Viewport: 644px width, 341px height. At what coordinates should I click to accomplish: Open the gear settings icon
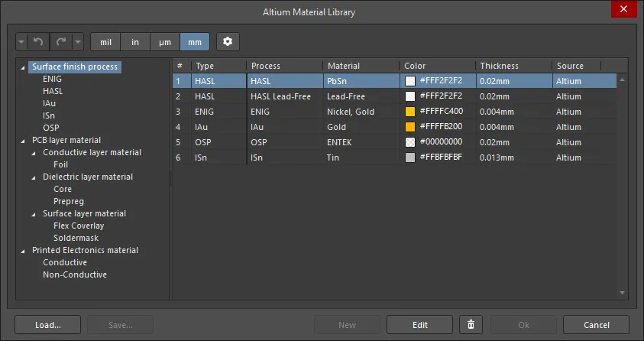(x=228, y=41)
